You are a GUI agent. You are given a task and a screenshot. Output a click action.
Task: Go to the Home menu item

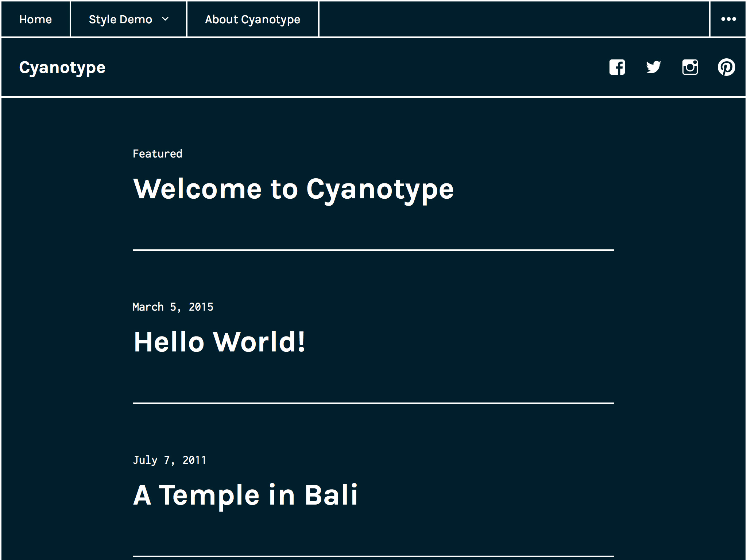click(x=35, y=19)
